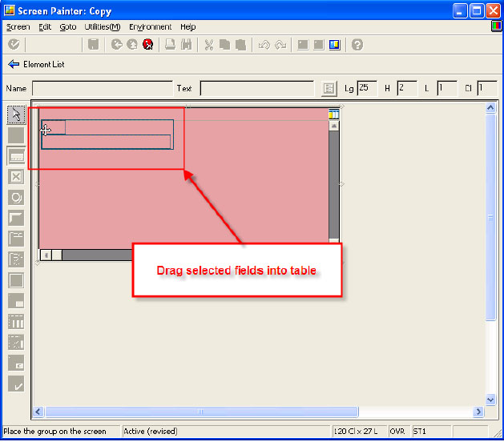Click the Text input field
Screen dimensions: 504x442
[x=256, y=88]
